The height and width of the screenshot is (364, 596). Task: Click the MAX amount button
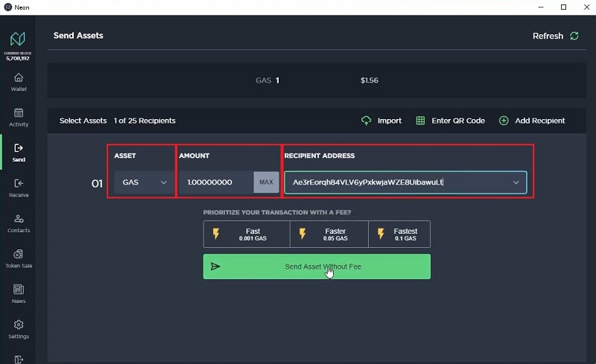pyautogui.click(x=266, y=182)
